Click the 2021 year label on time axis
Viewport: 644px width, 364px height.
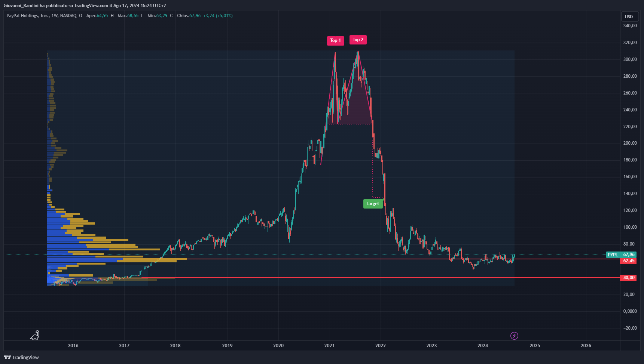(x=329, y=345)
